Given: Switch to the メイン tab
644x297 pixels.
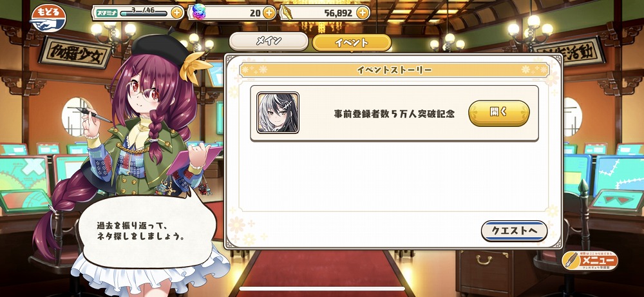Looking at the screenshot, I should pos(269,41).
